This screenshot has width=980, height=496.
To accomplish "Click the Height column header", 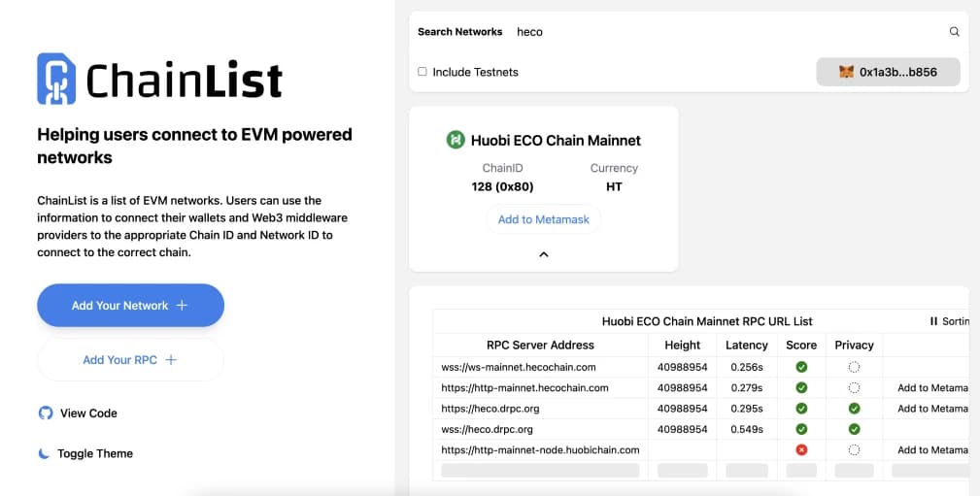I will (x=682, y=345).
